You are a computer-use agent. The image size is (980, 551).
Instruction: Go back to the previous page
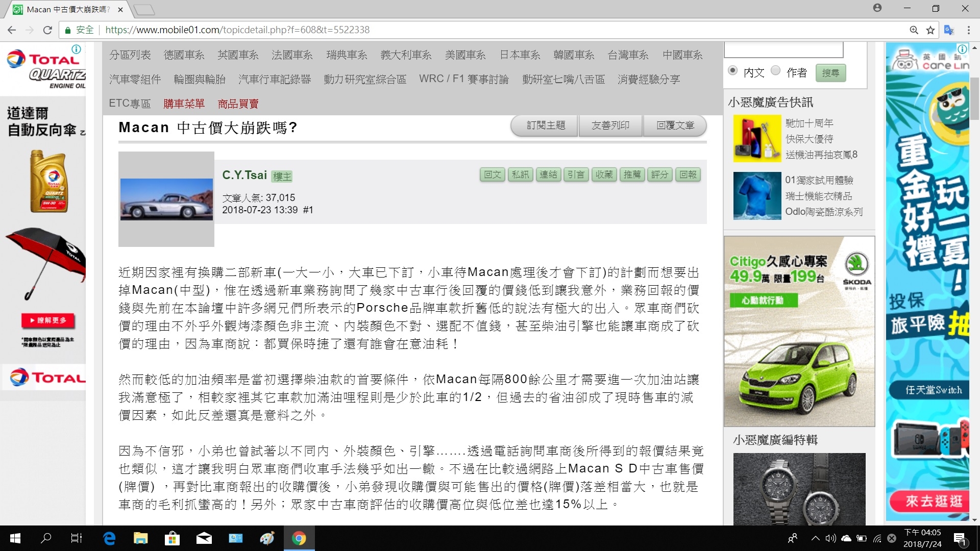[x=12, y=30]
